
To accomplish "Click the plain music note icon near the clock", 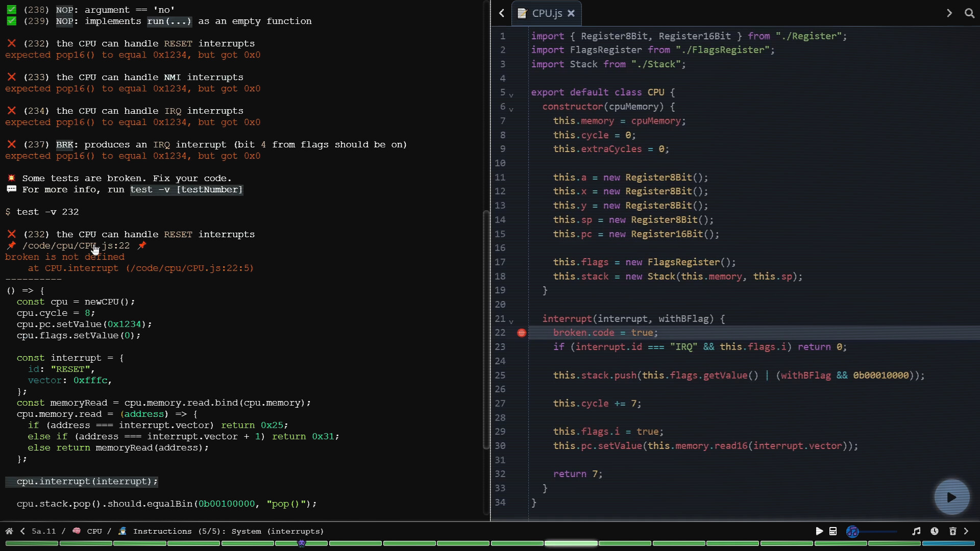I will (917, 531).
